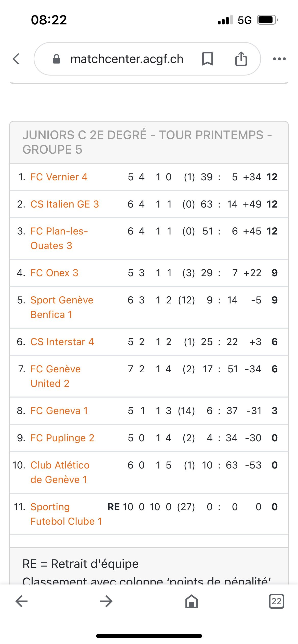Open FC Onex 3 team link

(x=54, y=273)
